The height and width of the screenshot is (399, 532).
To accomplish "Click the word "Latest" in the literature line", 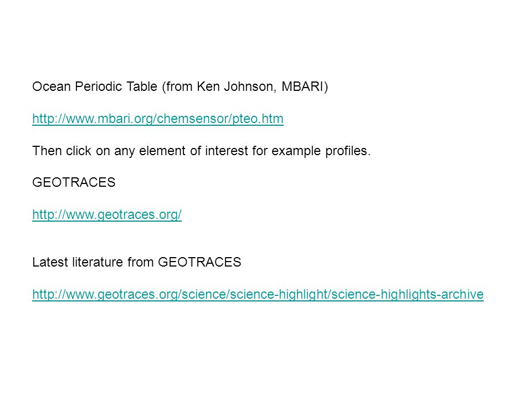I will (50, 262).
